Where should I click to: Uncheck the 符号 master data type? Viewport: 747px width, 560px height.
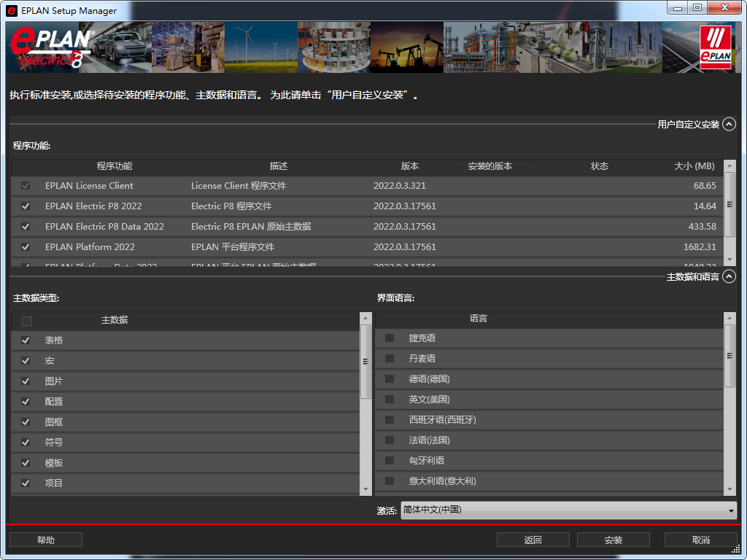[x=26, y=442]
